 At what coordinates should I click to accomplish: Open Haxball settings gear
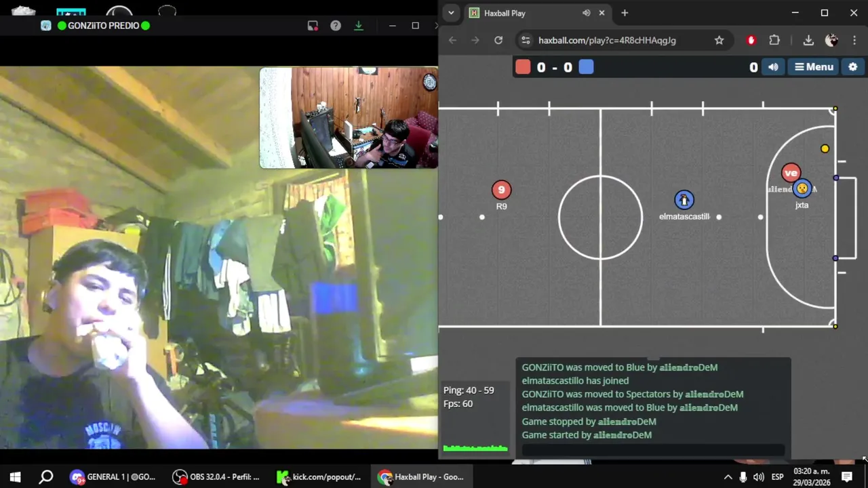coord(852,67)
